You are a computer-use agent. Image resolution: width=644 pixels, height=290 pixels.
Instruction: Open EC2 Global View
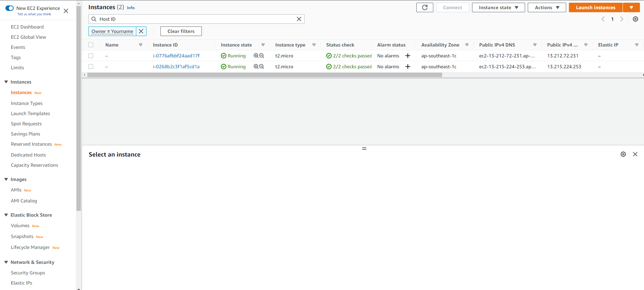tap(29, 37)
